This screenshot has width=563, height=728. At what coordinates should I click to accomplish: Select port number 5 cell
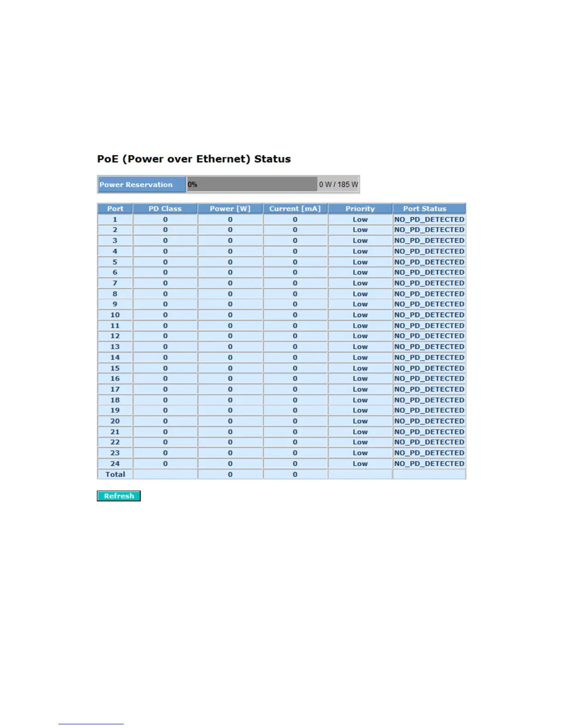(x=115, y=262)
